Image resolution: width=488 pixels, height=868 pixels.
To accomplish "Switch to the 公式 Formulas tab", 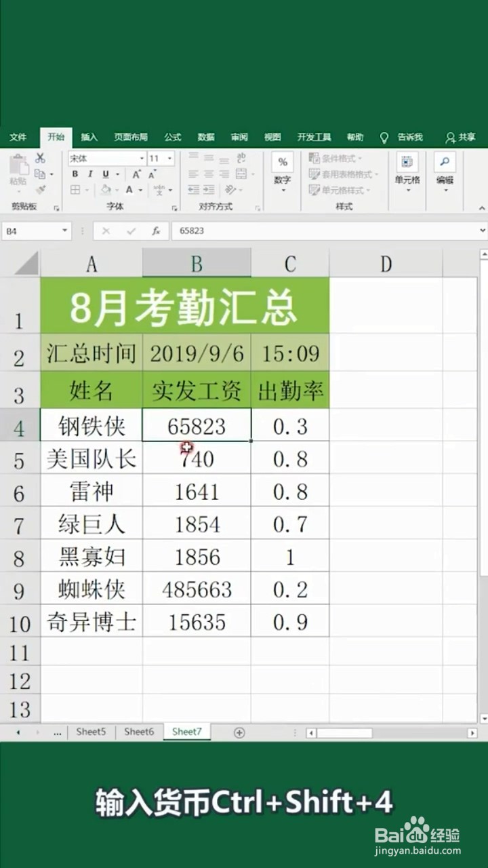I will [173, 137].
